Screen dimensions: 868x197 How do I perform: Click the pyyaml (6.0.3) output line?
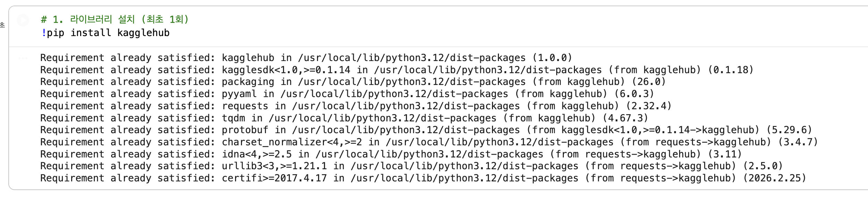347,94
